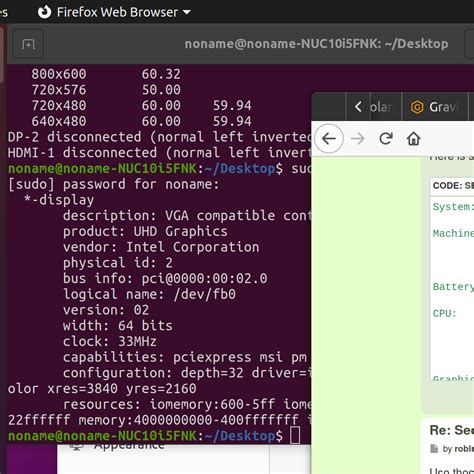Screen dimensions: 474x474
Task: Reload the Firefox page
Action: (386, 138)
